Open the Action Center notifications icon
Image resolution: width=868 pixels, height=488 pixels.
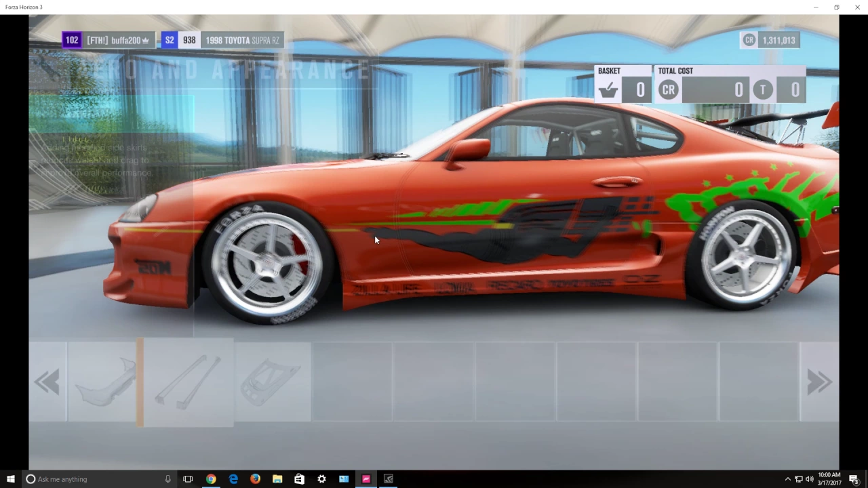click(854, 479)
